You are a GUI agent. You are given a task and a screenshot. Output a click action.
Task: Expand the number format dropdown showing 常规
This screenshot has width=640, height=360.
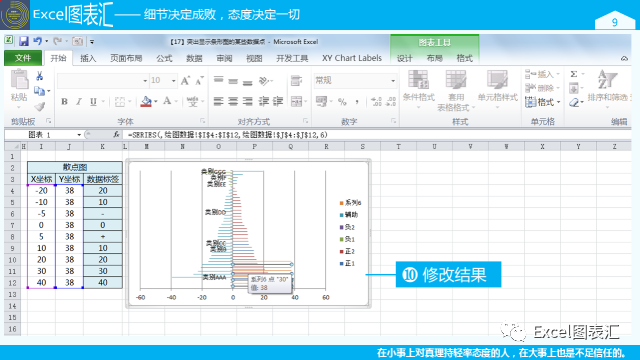point(393,81)
